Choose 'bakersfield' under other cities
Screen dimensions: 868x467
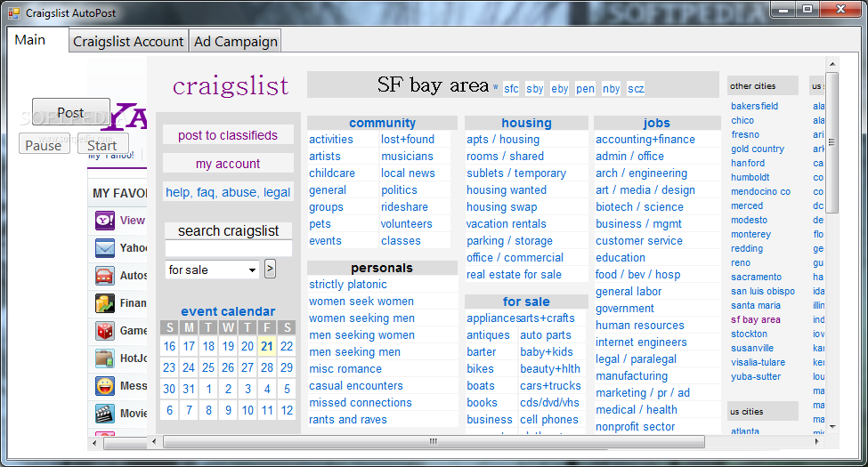click(x=755, y=106)
